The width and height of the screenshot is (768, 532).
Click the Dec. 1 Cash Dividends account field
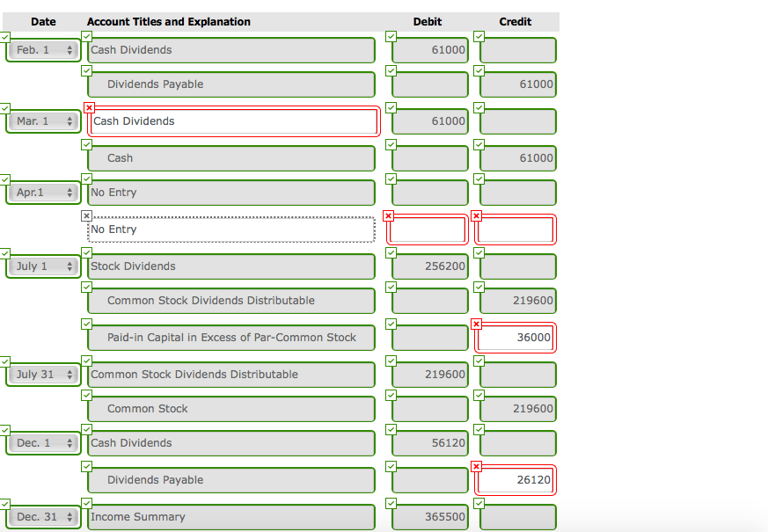coord(231,443)
